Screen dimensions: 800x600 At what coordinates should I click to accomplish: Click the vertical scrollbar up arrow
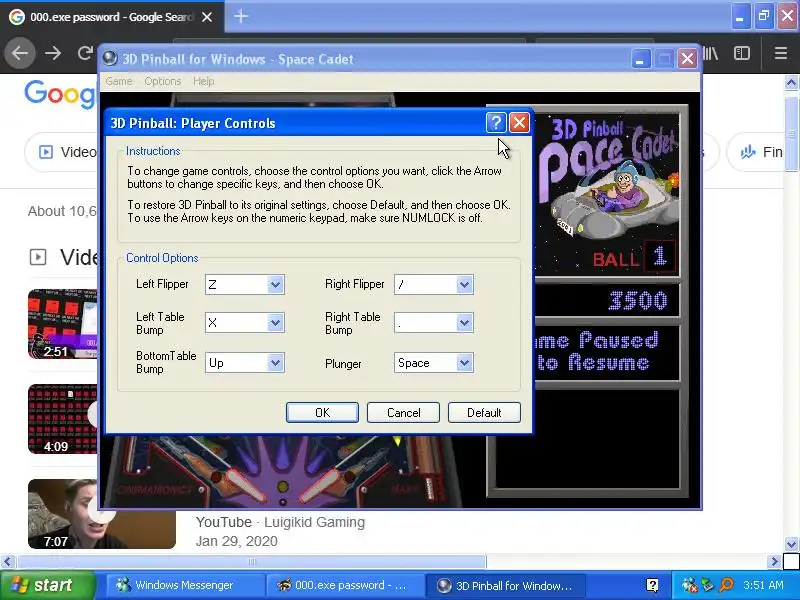pos(791,82)
